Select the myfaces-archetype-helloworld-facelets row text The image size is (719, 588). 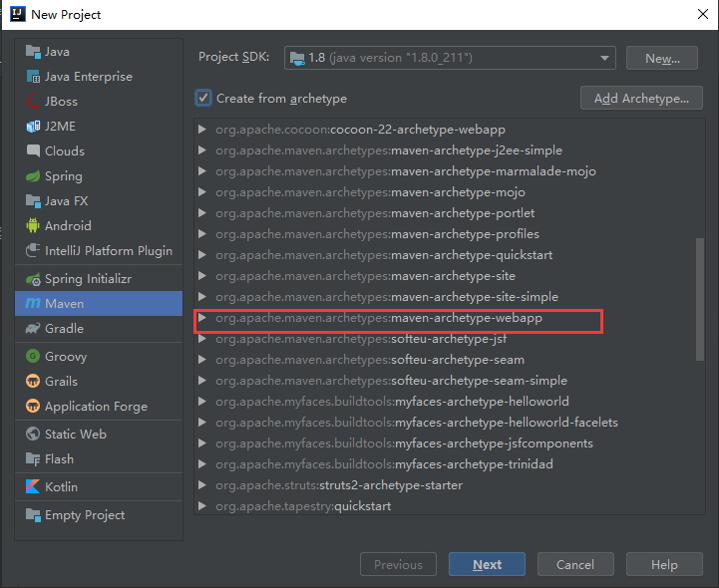pyautogui.click(x=417, y=423)
